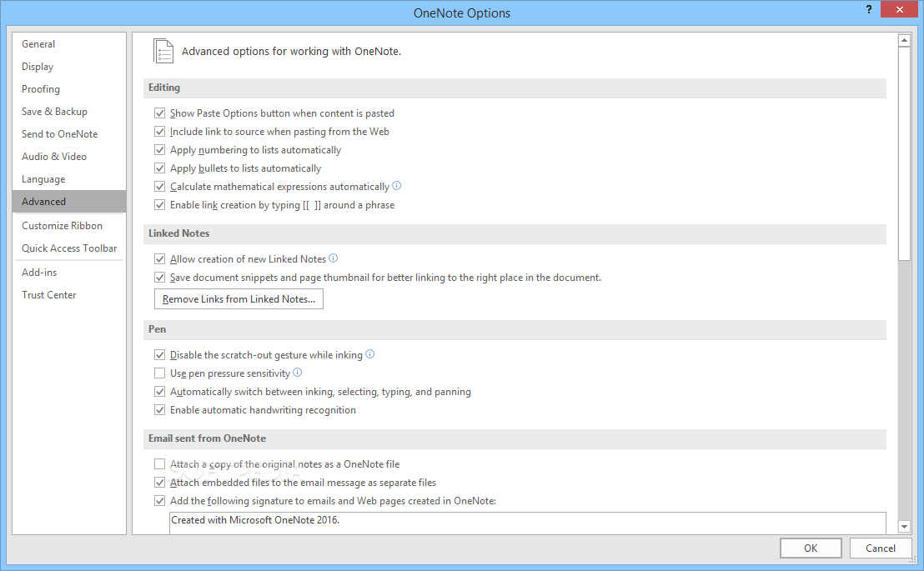Screen dimensions: 924x571
Task: Click the Linked Notes section header
Action: (x=515, y=233)
